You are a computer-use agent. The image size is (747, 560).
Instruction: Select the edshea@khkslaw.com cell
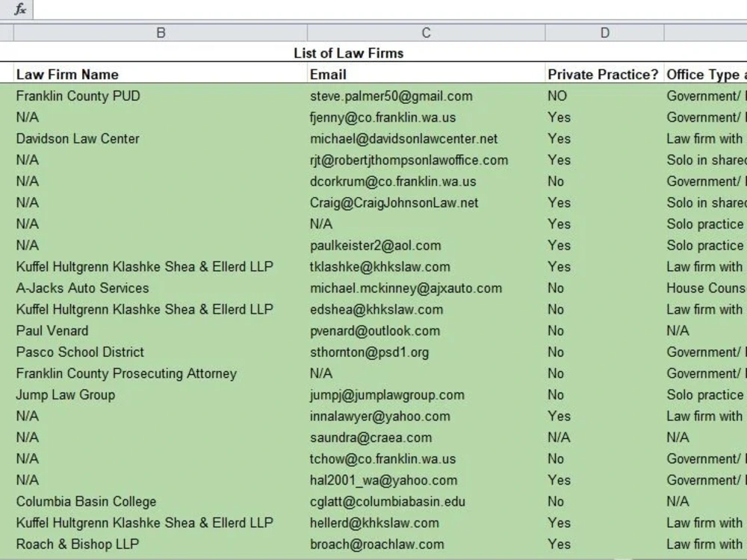point(426,310)
